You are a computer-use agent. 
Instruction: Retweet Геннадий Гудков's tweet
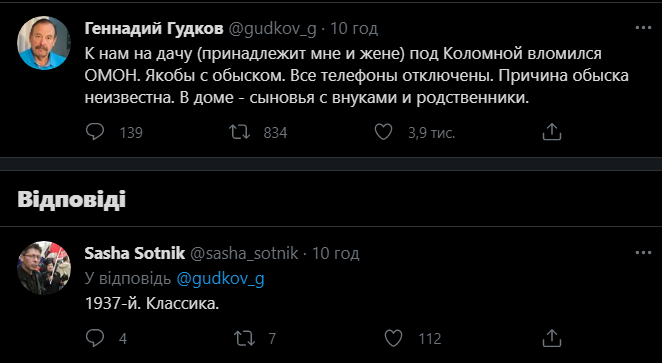coord(239,132)
